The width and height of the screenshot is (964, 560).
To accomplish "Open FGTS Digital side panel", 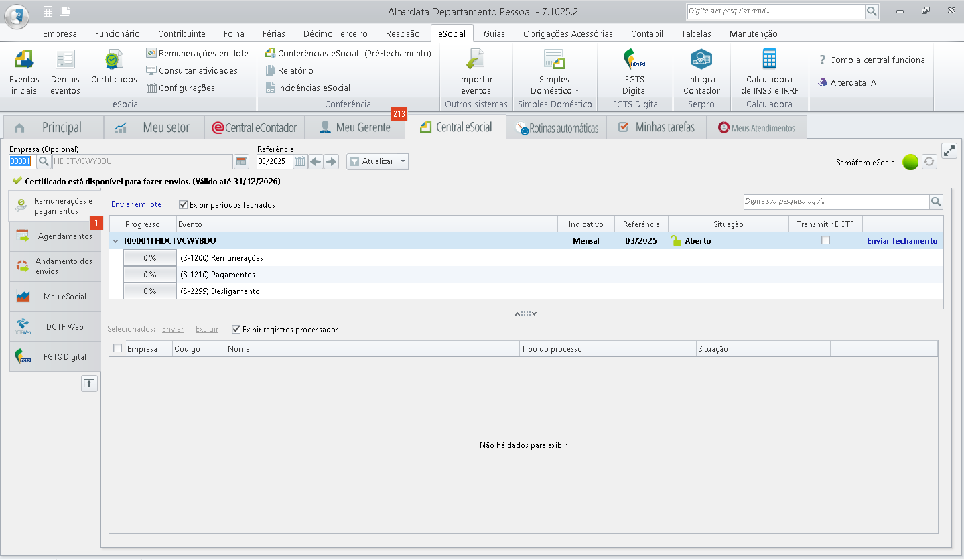I will click(x=56, y=357).
